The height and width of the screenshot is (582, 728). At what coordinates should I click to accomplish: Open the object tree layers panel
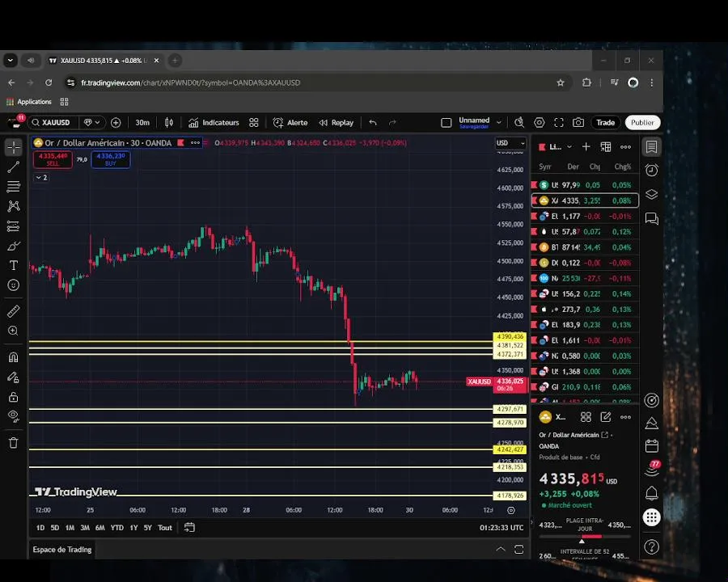(x=651, y=195)
